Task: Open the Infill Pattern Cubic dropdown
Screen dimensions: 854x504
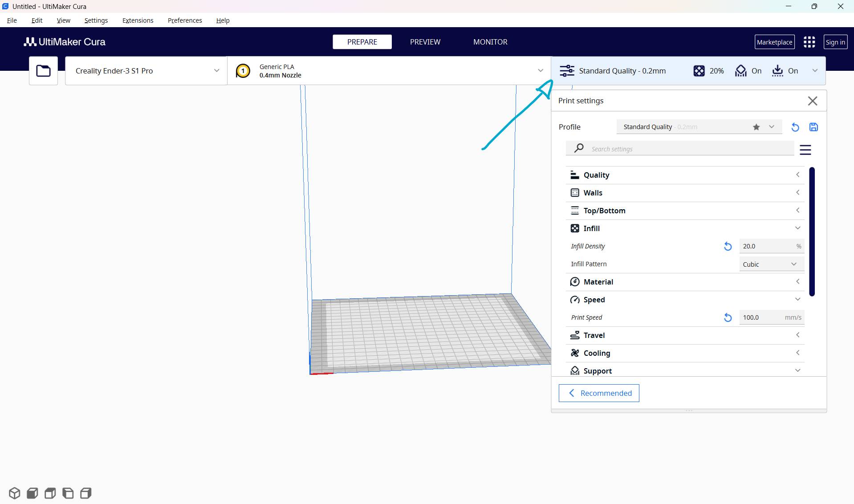Action: click(x=772, y=264)
